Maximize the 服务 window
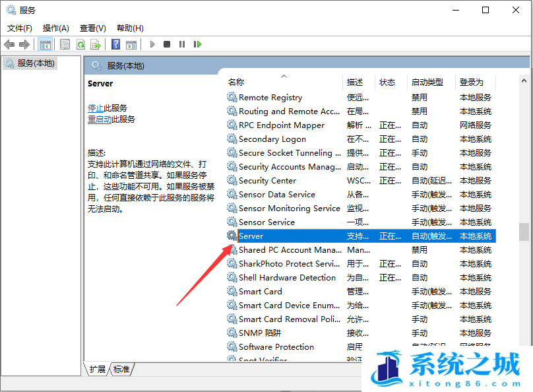This screenshot has height=392, width=533. point(486,10)
